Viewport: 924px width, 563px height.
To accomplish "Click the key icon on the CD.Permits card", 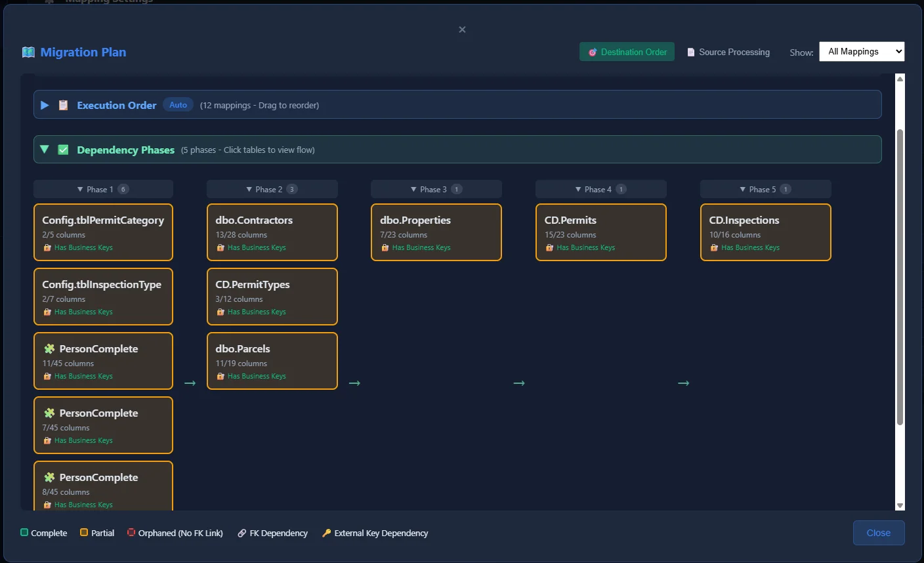I will (549, 247).
